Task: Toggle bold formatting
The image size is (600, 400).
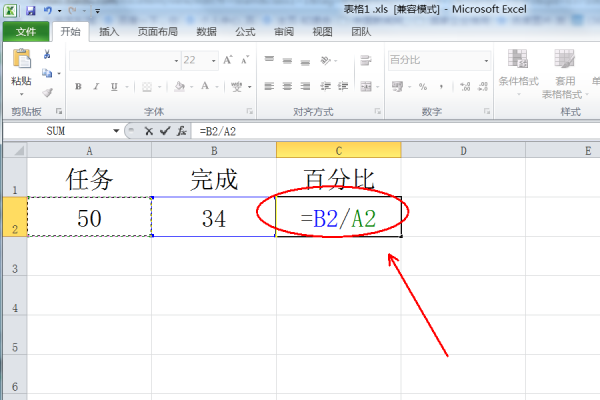Action: click(78, 87)
